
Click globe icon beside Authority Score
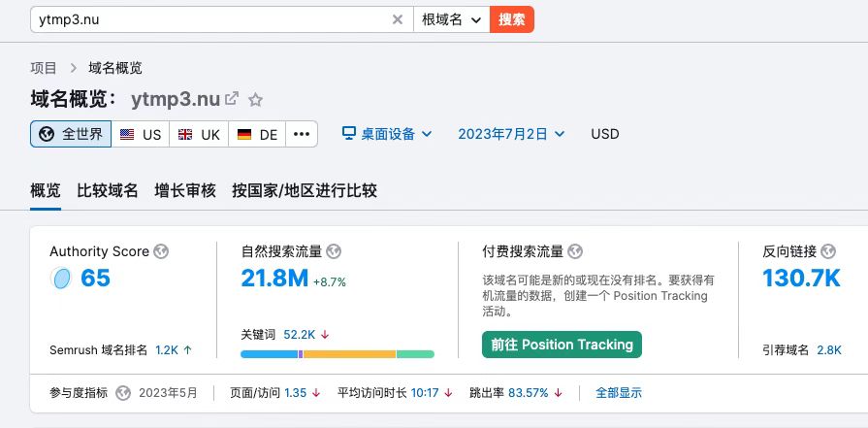(x=161, y=252)
